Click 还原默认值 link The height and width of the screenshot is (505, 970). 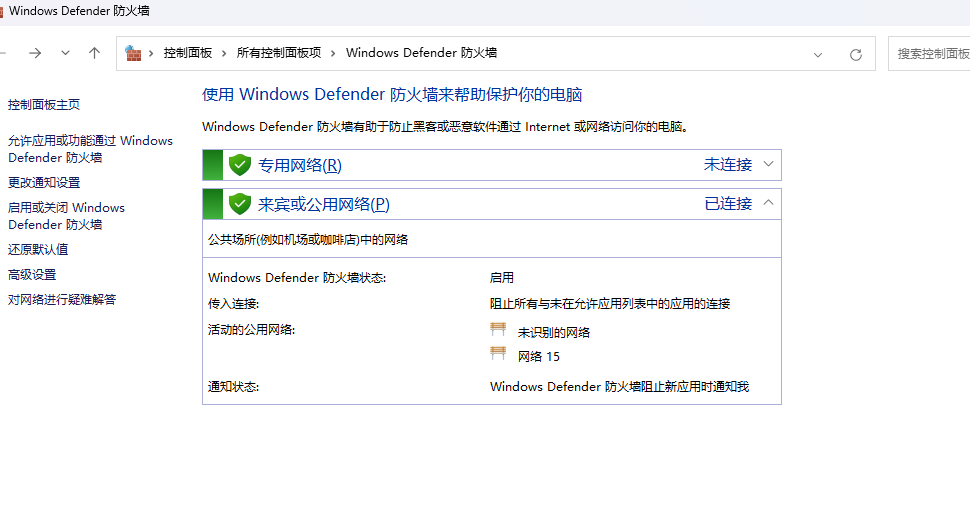point(38,249)
